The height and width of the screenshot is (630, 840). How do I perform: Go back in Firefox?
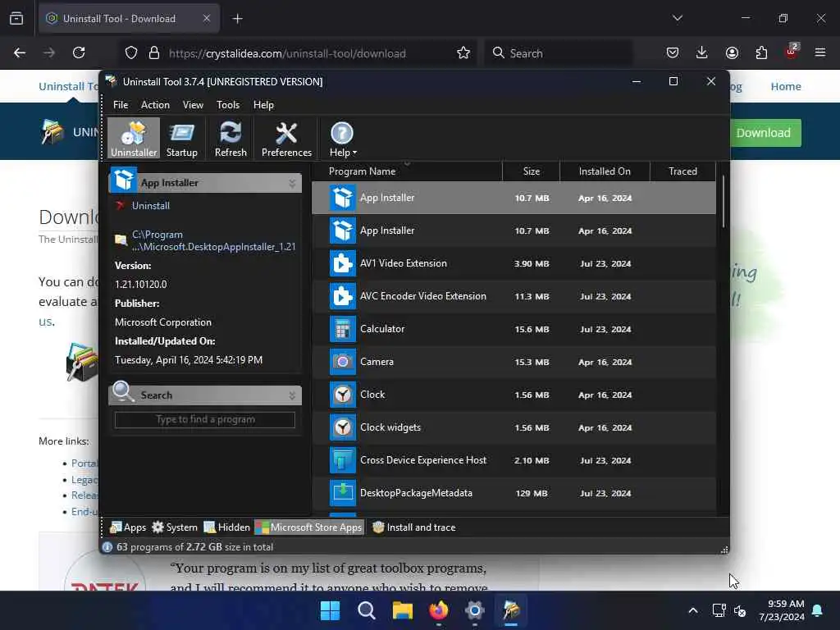(20, 52)
